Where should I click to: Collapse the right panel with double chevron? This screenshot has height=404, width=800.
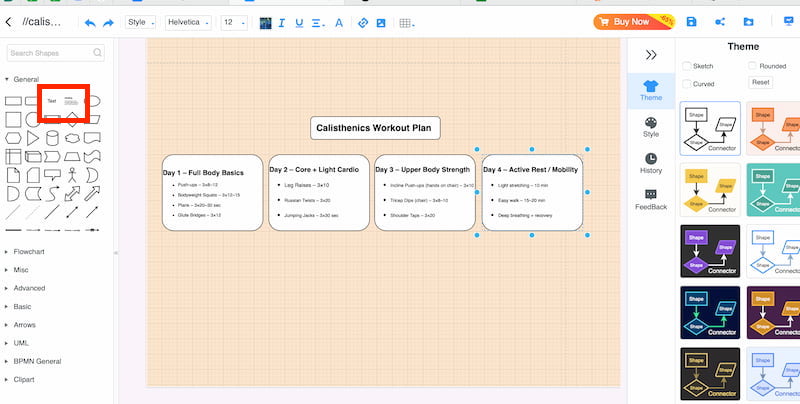[651, 55]
